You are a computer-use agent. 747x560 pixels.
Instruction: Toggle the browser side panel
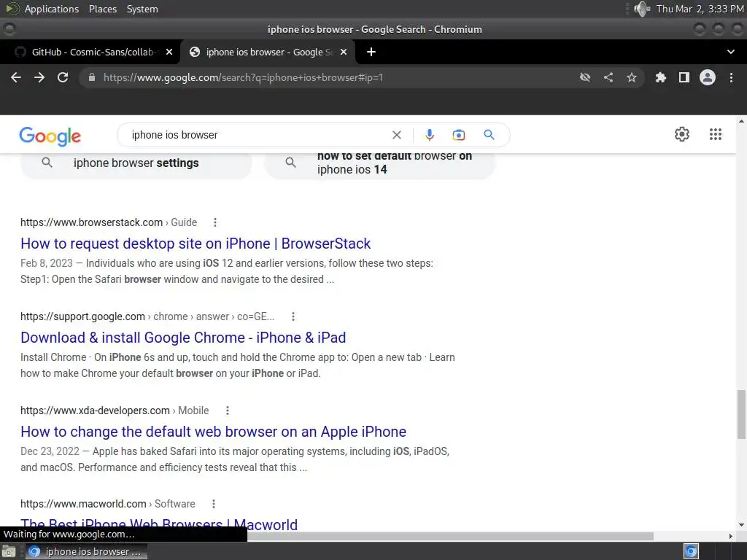684,77
